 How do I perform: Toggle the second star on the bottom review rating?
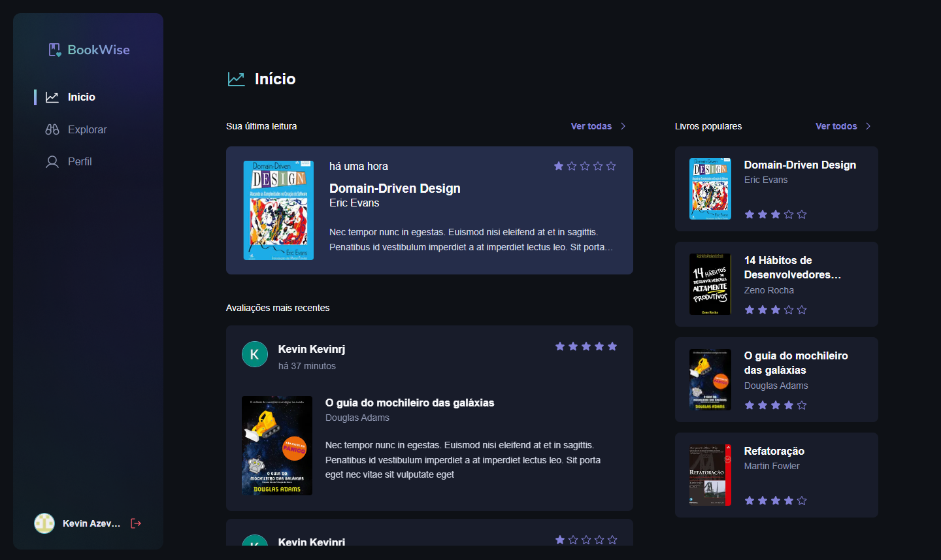point(572,540)
